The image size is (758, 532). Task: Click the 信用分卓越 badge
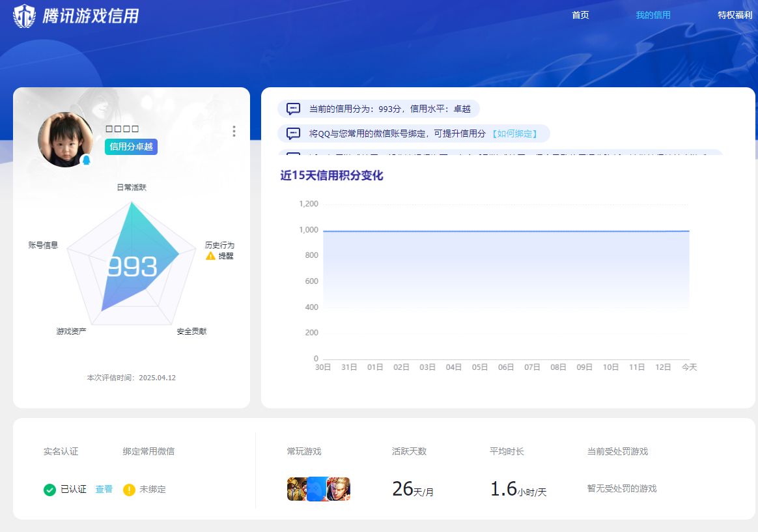pyautogui.click(x=131, y=147)
